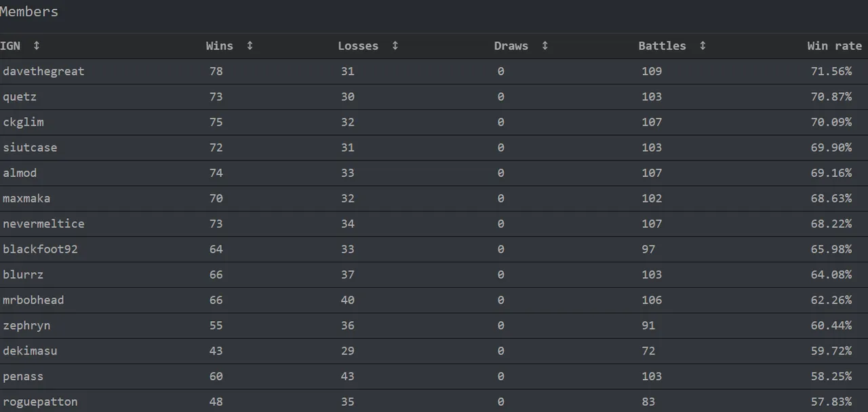Click the sort arrows next to IGN
The height and width of the screenshot is (412, 868).
point(37,45)
